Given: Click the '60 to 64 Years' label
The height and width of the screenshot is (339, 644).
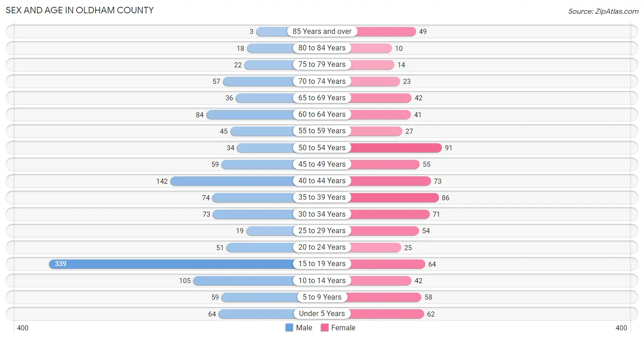Looking at the screenshot, I should (x=322, y=115).
